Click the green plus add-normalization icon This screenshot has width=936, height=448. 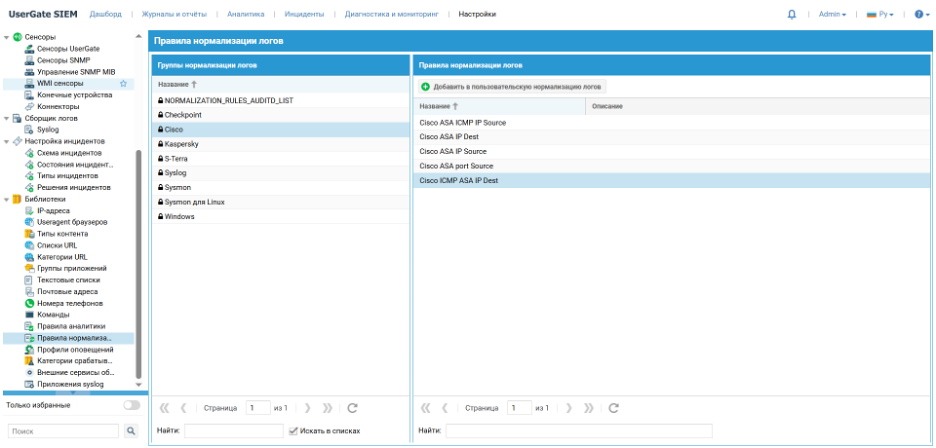[425, 87]
